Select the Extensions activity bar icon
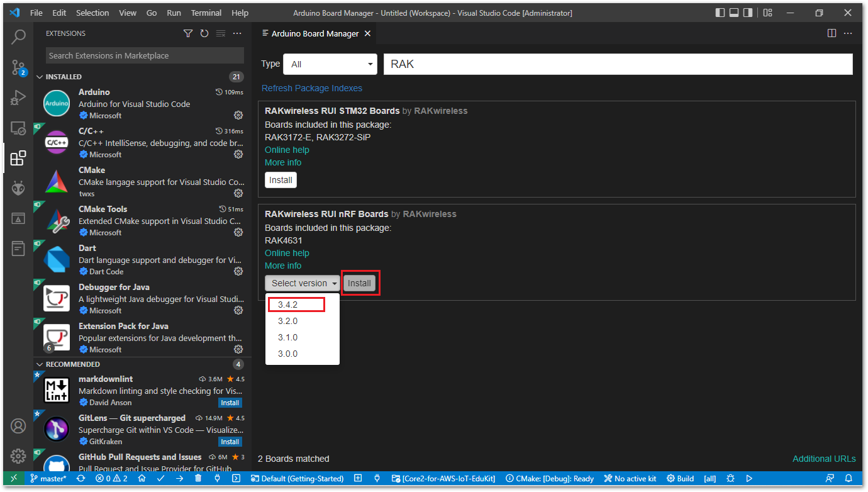Image resolution: width=868 pixels, height=492 pixels. (x=18, y=158)
